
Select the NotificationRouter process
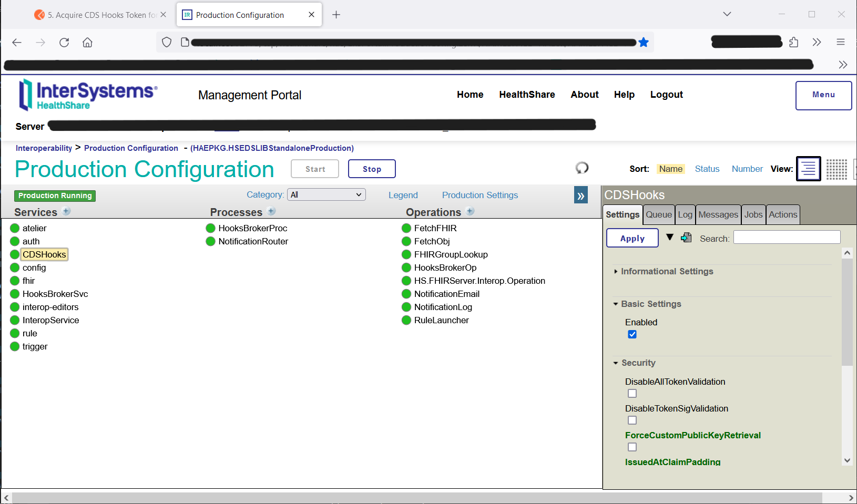253,241
